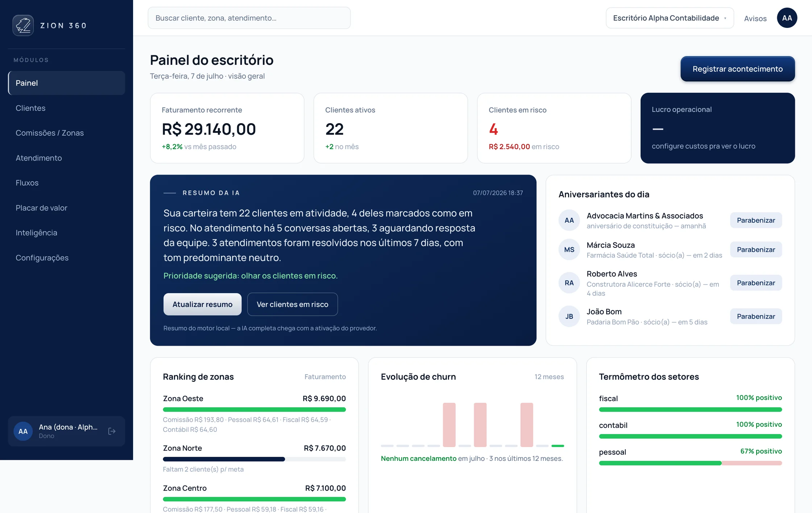Click the Zona Norte progress bar
The height and width of the screenshot is (513, 812).
tap(254, 459)
